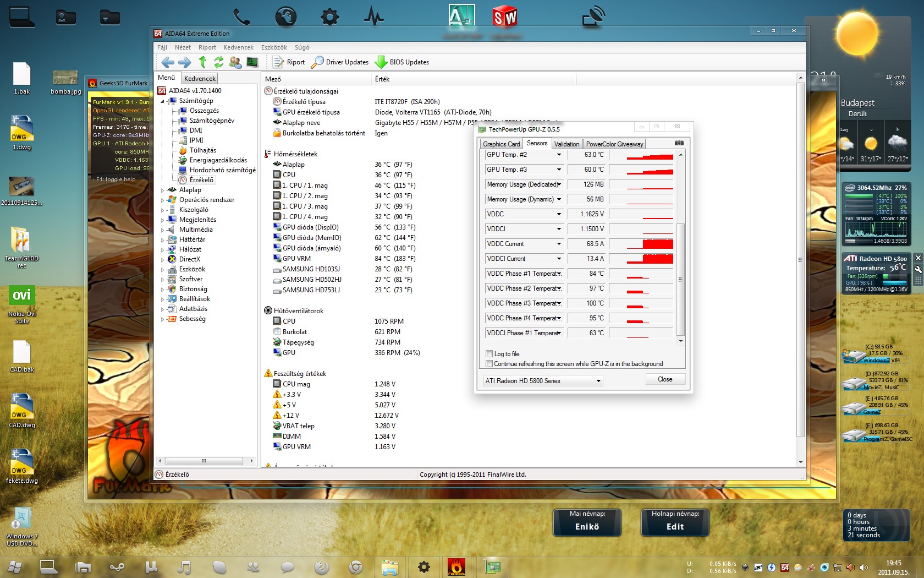
Task: Click the green monitor icon in the AIDA64 toolbar
Action: [252, 62]
